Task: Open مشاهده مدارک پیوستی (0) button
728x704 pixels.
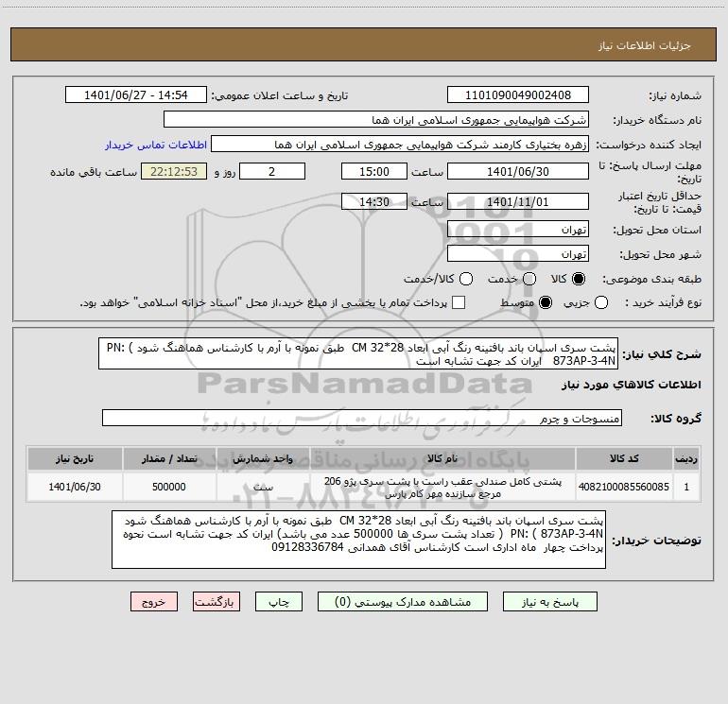Action: (403, 602)
